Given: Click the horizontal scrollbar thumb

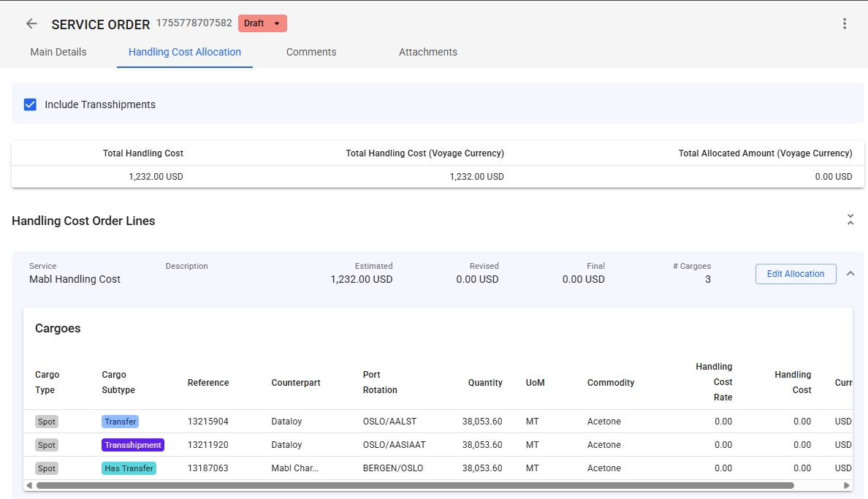Looking at the screenshot, I should [x=414, y=485].
